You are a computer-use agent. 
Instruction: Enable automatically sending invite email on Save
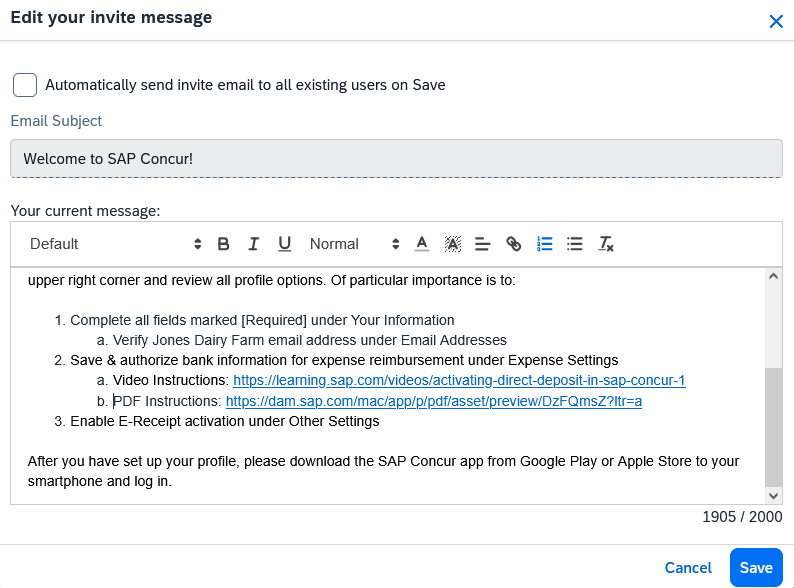[x=25, y=85]
